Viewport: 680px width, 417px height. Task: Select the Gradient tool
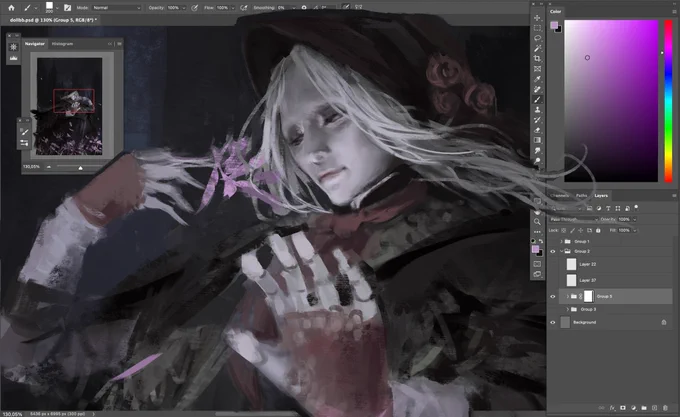pyautogui.click(x=537, y=140)
